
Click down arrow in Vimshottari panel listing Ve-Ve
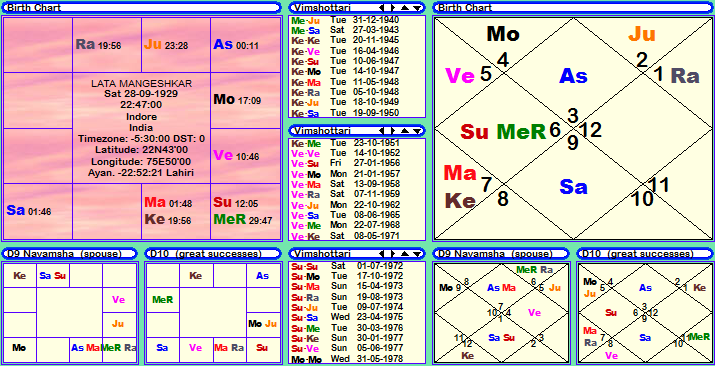pos(416,131)
